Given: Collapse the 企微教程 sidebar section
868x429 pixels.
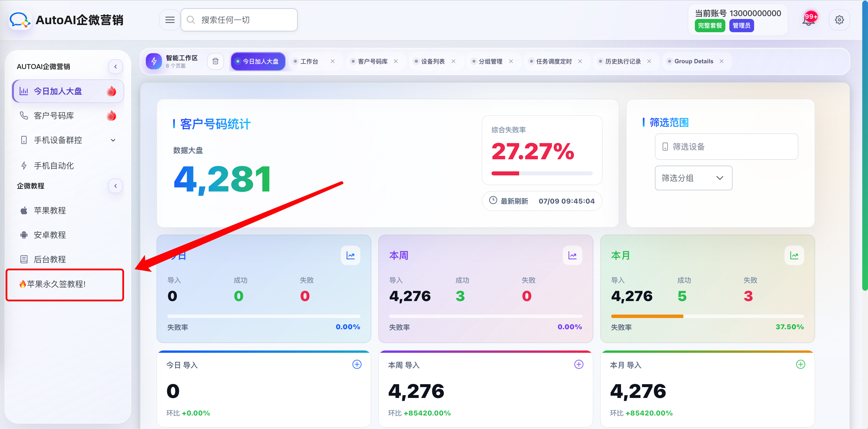Looking at the screenshot, I should pyautogui.click(x=116, y=186).
